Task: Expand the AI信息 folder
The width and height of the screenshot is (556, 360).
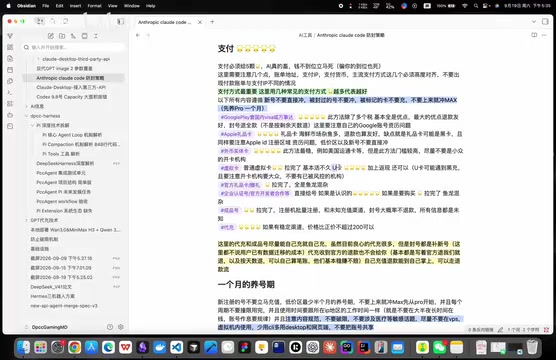Action: [x=26, y=106]
